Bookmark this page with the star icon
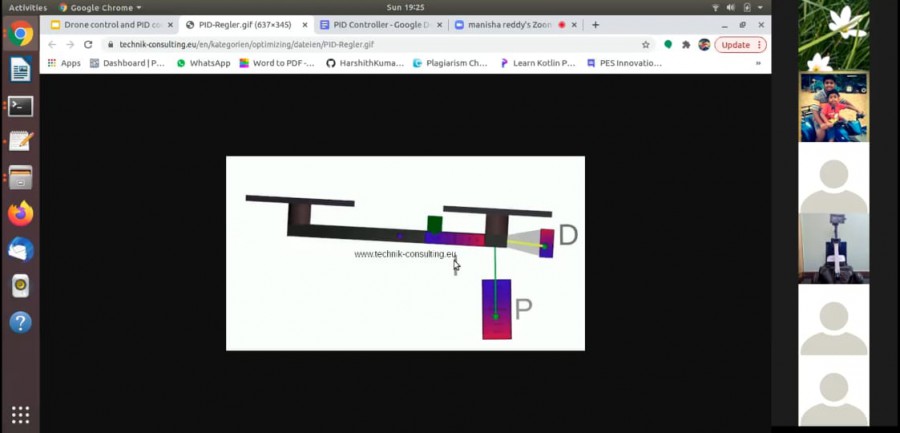Image resolution: width=900 pixels, height=433 pixels. 646,45
